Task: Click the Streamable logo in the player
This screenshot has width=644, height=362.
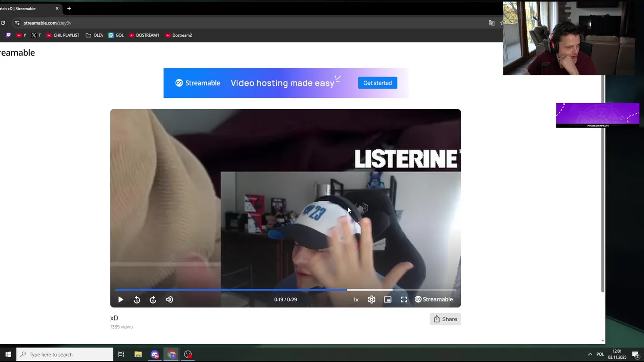Action: [x=434, y=299]
